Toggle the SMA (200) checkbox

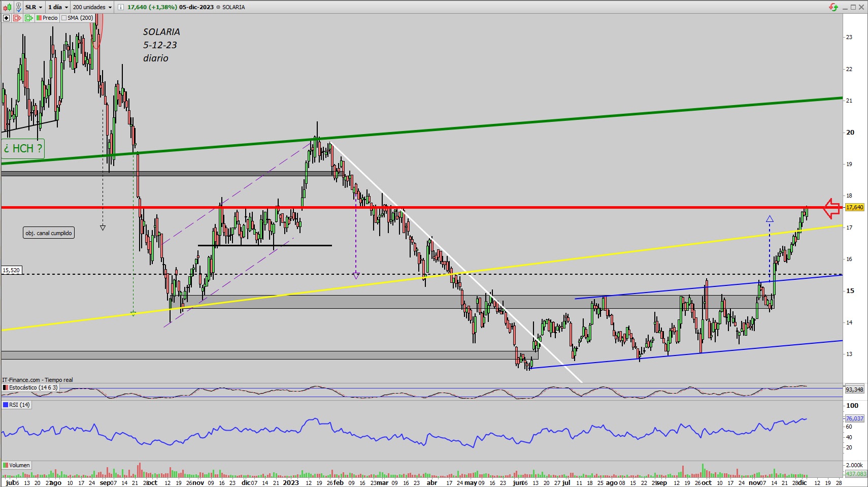click(64, 18)
